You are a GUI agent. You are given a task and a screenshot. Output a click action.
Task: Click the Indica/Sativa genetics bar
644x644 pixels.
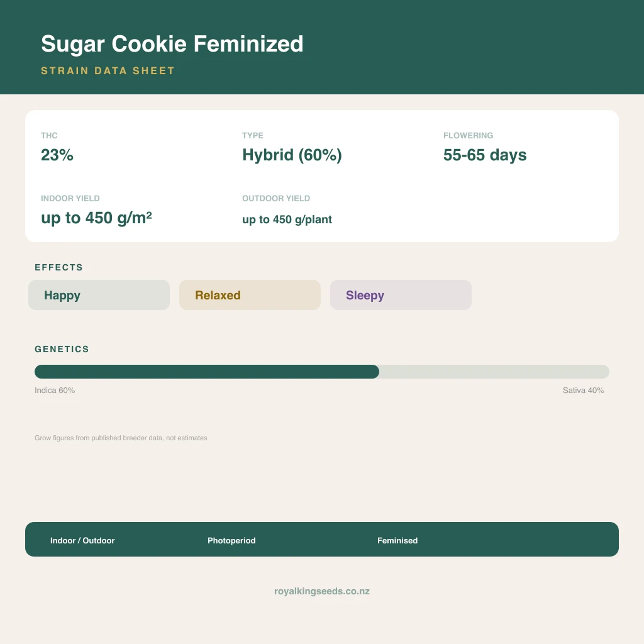tap(322, 372)
